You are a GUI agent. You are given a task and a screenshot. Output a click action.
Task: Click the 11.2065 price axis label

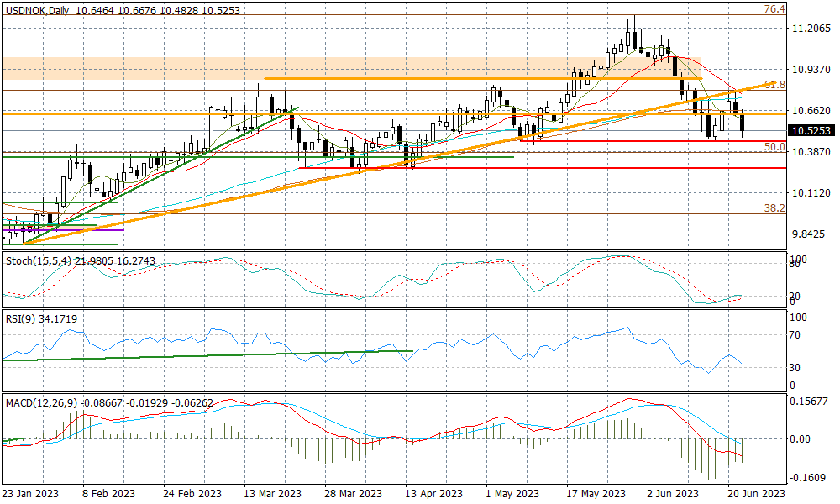[x=811, y=28]
